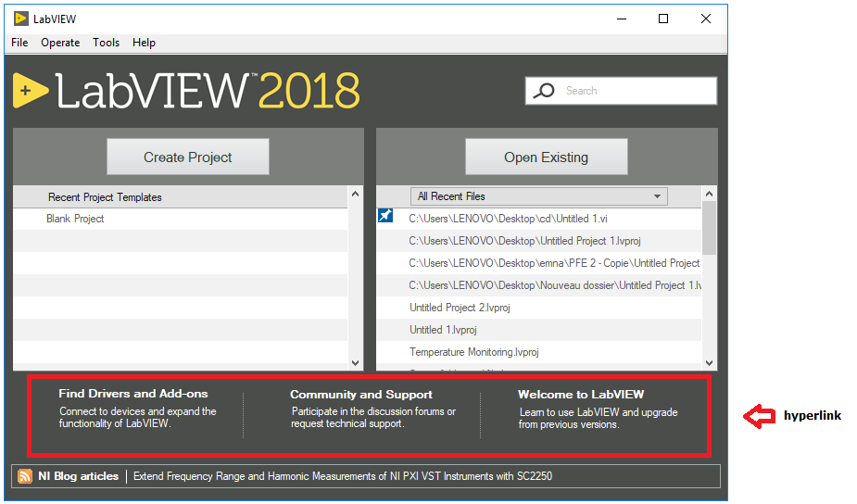Open Untitled 1.lvproj from recent files

443,330
